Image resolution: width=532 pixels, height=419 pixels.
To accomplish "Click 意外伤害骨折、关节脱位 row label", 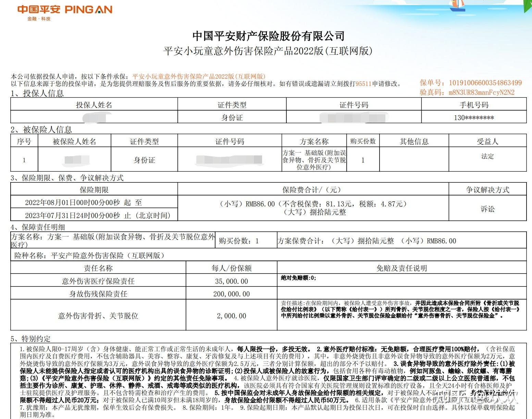I will pyautogui.click(x=98, y=316).
